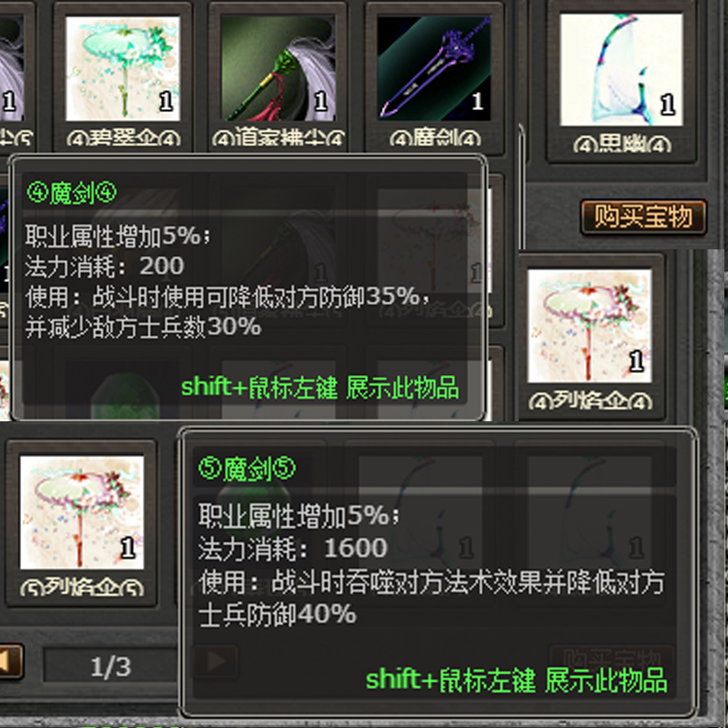Click the ⑤魔剑⑤ tooltip title
The height and width of the screenshot is (728, 728).
coord(247,469)
